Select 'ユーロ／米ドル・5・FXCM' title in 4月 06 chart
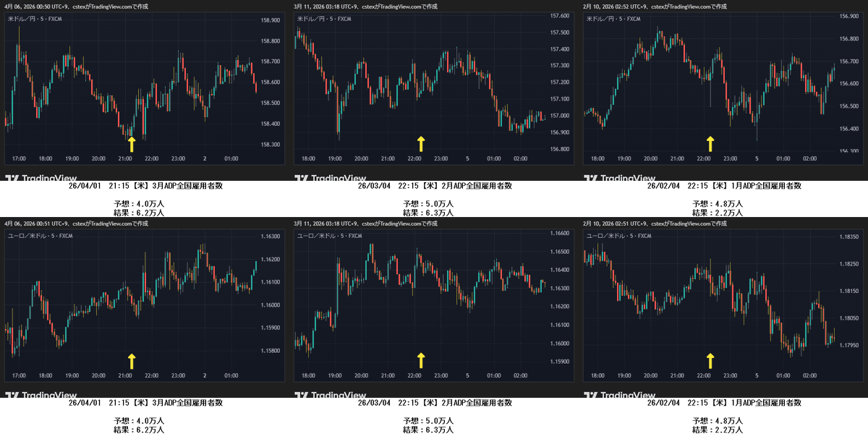 (x=40, y=236)
